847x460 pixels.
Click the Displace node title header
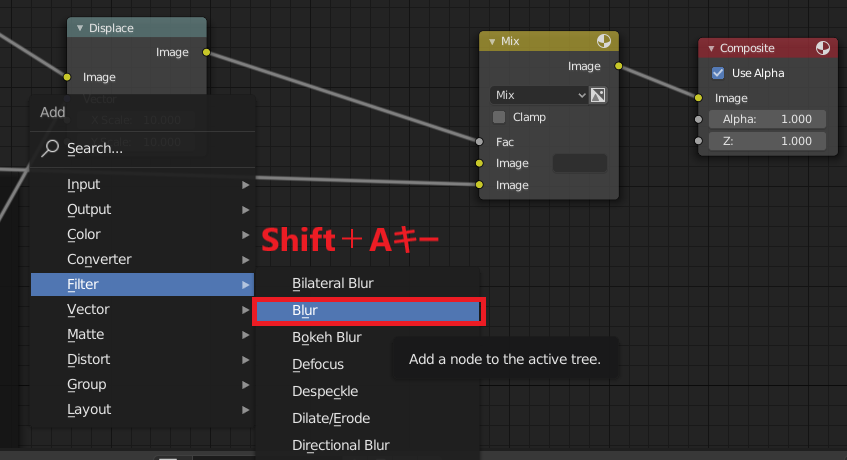pos(137,28)
